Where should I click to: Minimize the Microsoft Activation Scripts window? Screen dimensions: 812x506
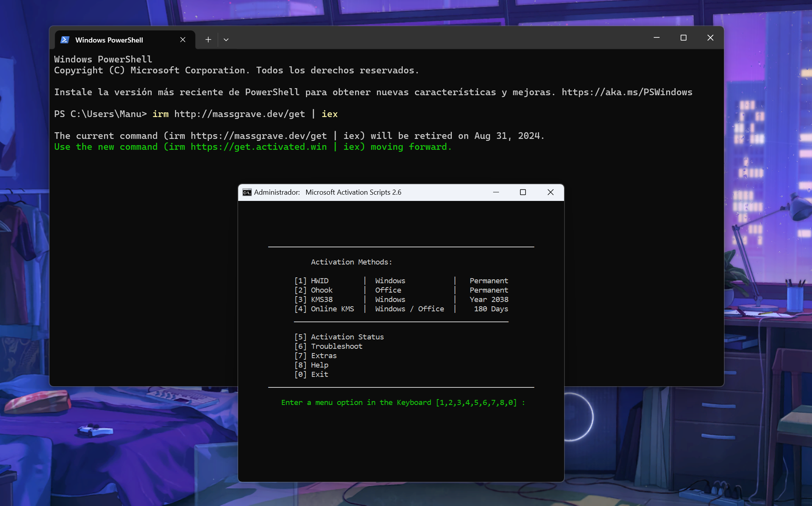coord(496,192)
